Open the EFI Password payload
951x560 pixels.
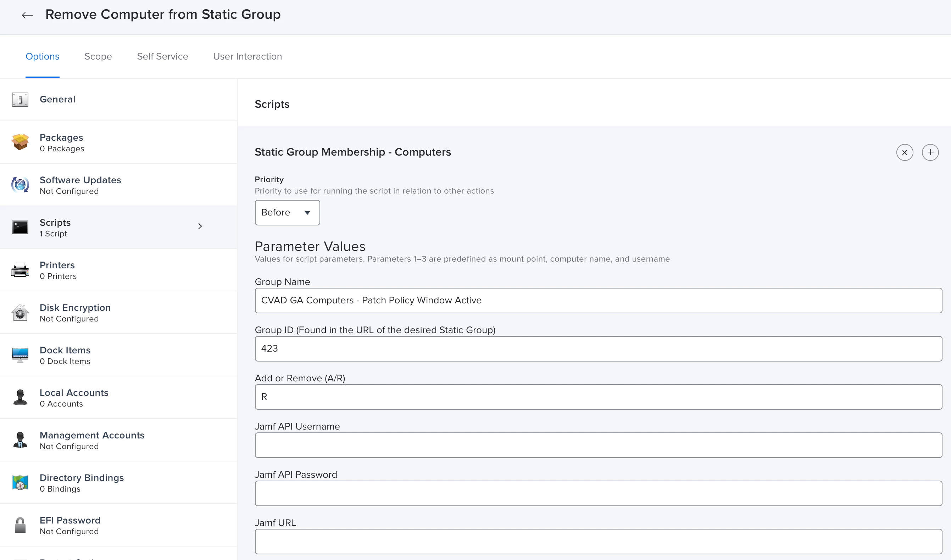tap(118, 525)
